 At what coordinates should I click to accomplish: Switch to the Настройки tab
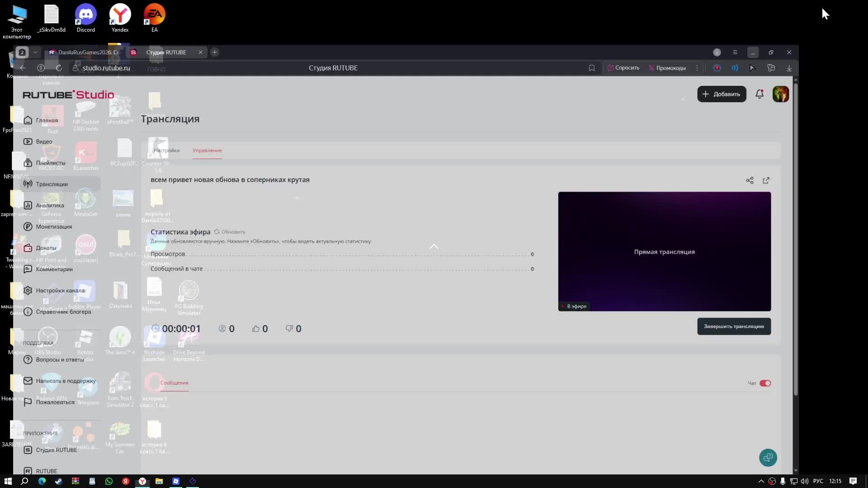click(166, 150)
